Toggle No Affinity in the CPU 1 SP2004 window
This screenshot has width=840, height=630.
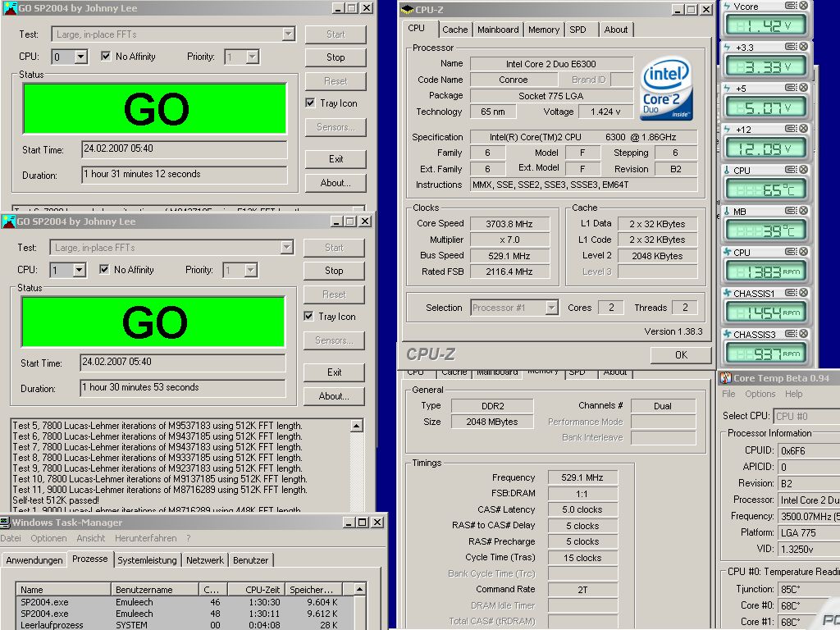[x=104, y=269]
